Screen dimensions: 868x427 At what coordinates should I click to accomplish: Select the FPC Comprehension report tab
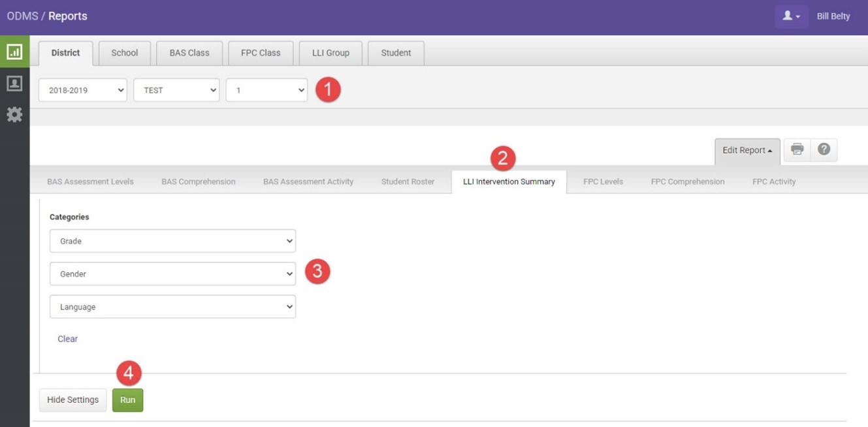point(687,182)
